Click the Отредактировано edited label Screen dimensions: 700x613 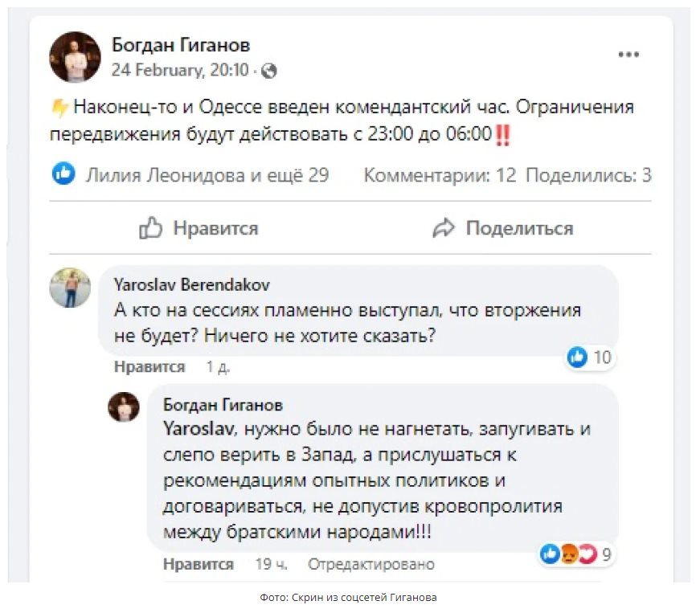371,564
